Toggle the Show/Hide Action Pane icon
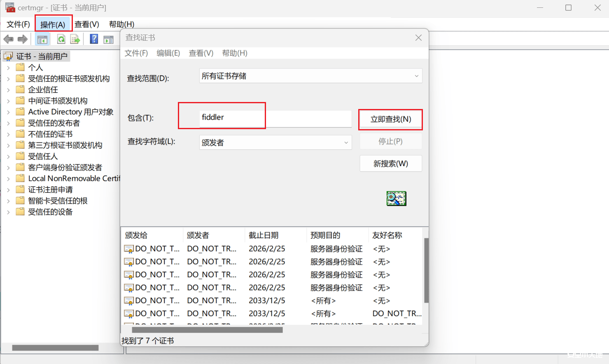The height and width of the screenshot is (364, 609). point(108,39)
